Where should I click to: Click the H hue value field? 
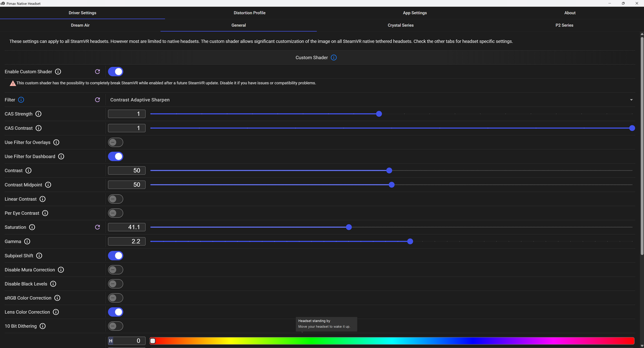[127, 341]
